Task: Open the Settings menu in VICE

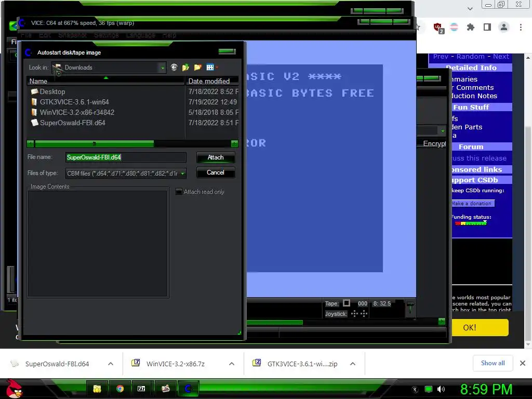Action: coord(106,35)
